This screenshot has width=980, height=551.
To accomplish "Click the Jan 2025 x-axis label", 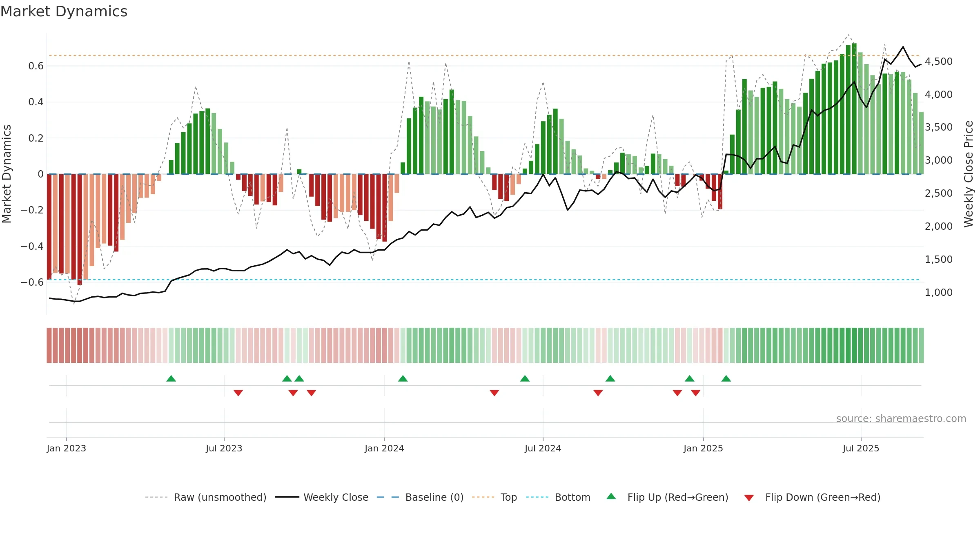I will click(704, 448).
